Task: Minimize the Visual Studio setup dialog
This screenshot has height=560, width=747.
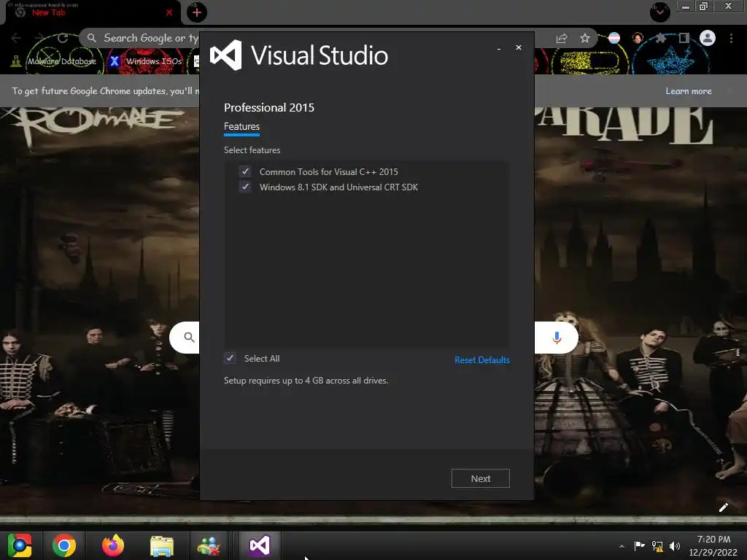Action: [x=499, y=48]
